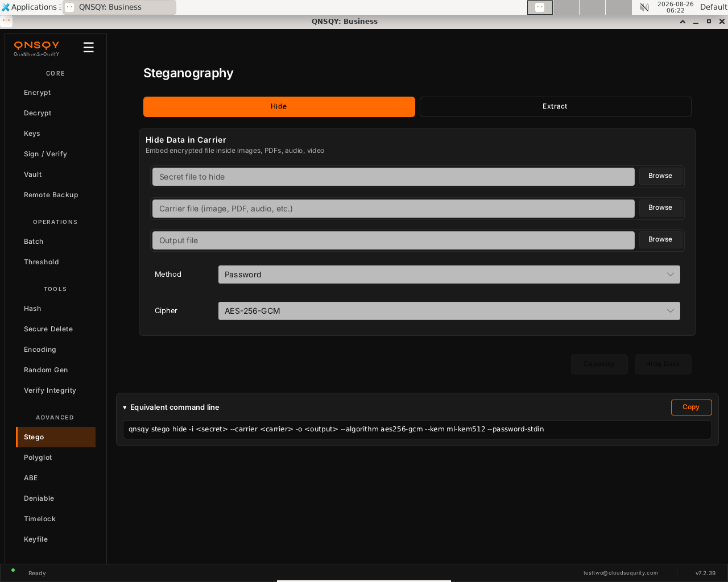Open Verify Integrity tool
The image size is (728, 582).
point(55,390)
